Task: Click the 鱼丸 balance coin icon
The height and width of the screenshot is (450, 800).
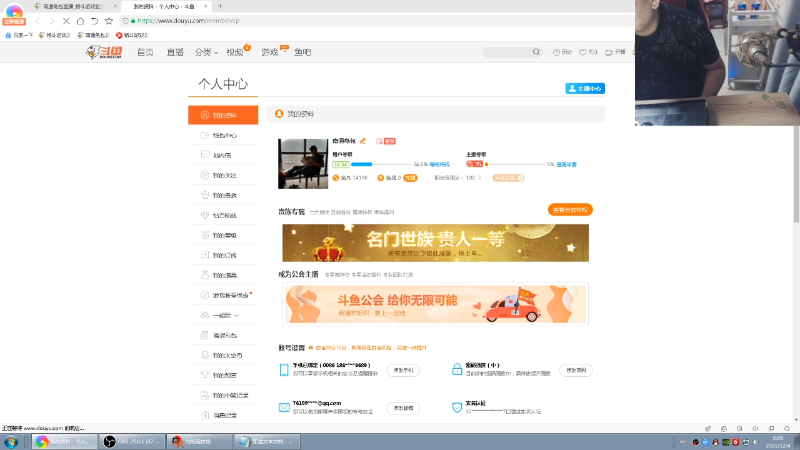Action: point(336,178)
